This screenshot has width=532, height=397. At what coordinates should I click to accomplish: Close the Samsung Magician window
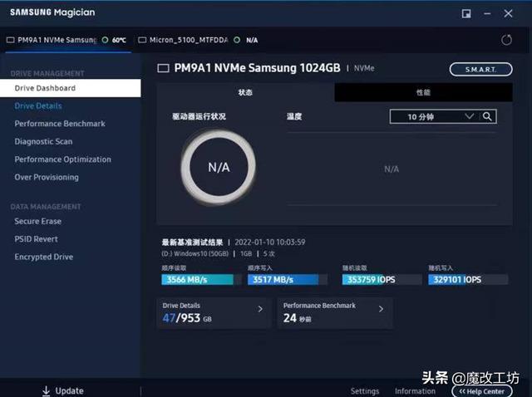pos(508,13)
